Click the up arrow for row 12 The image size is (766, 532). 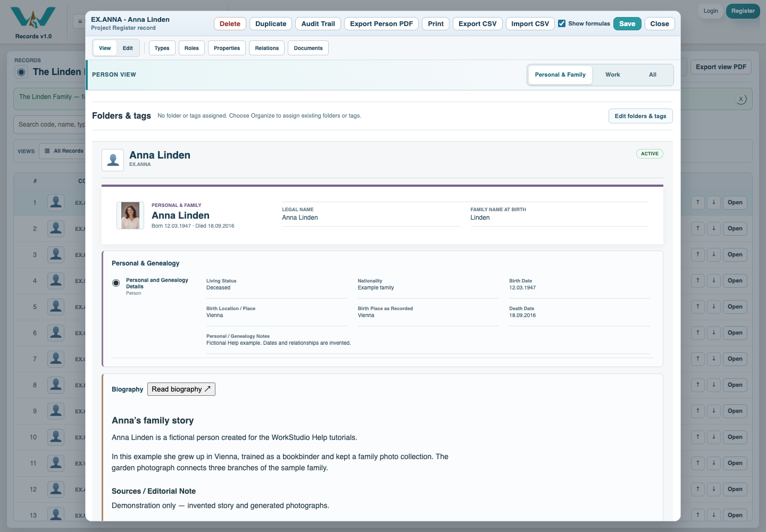coord(698,489)
